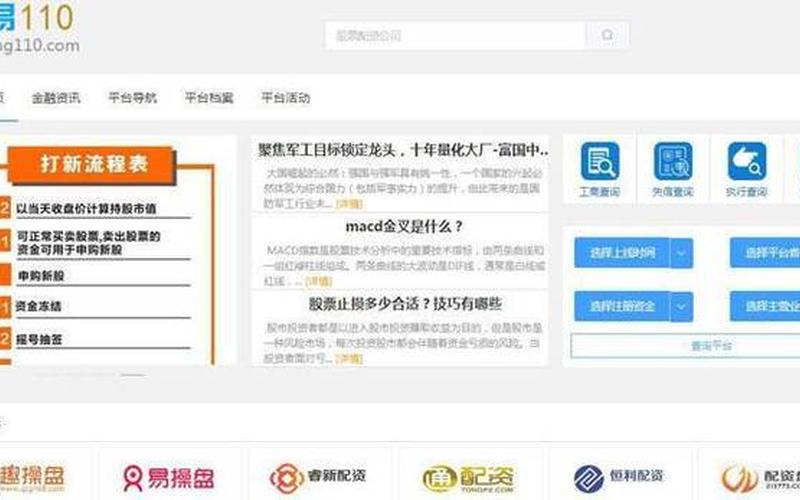Click the 易操盘 platform logo

tap(168, 477)
